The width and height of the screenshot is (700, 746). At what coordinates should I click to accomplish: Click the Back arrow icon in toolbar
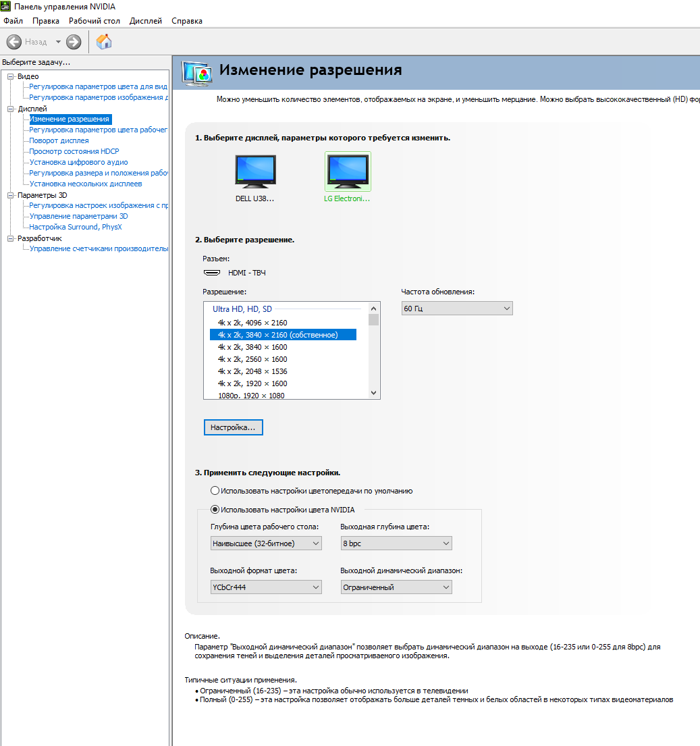(x=14, y=42)
